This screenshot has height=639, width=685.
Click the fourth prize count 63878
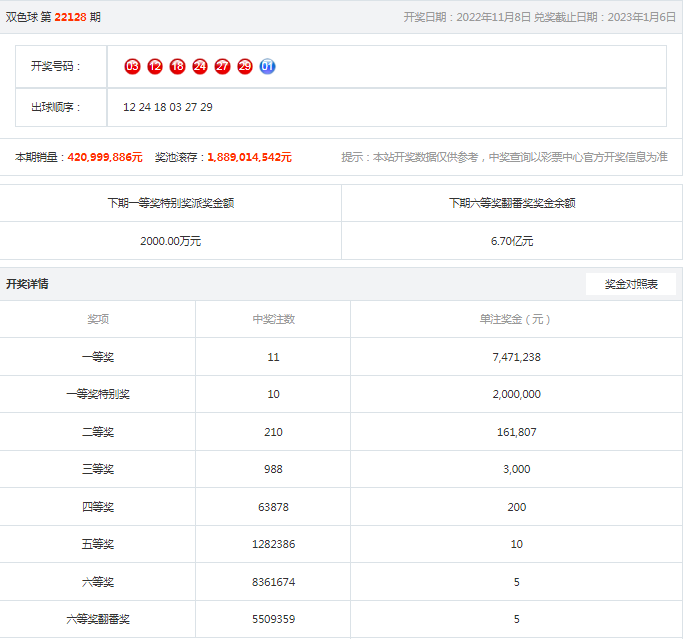pos(273,508)
